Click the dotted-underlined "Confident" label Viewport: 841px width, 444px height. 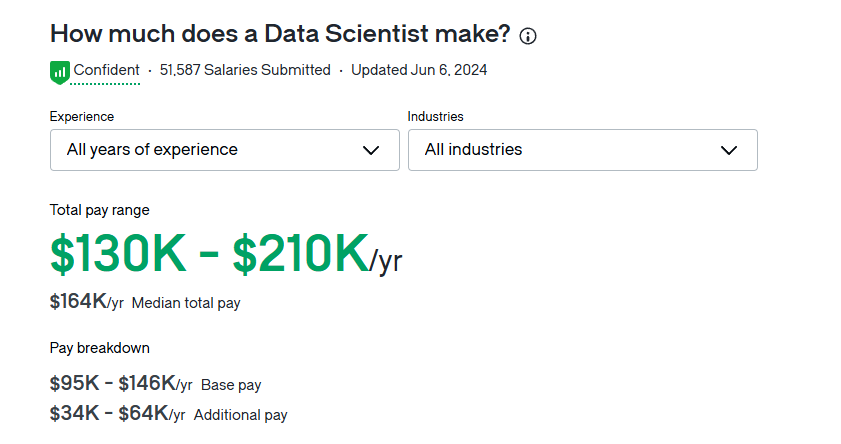point(106,70)
